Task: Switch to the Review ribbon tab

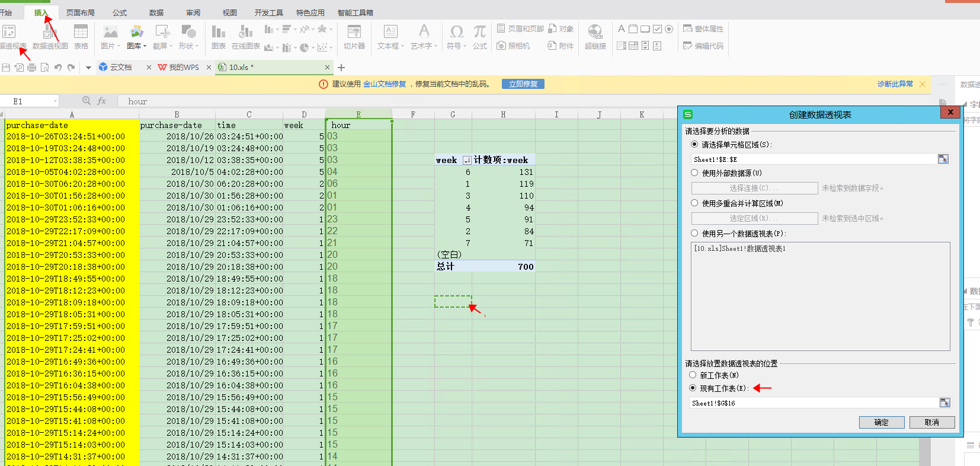Action: click(193, 12)
